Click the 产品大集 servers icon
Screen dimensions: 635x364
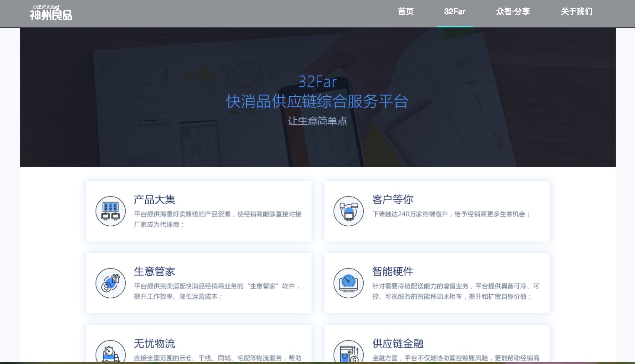pyautogui.click(x=110, y=211)
